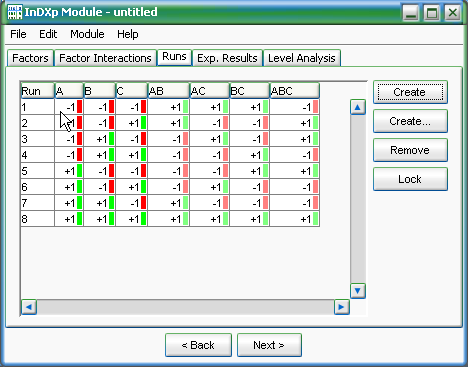The width and height of the screenshot is (468, 367).
Task: Click the vertical scrollbar up arrow
Action: [358, 107]
